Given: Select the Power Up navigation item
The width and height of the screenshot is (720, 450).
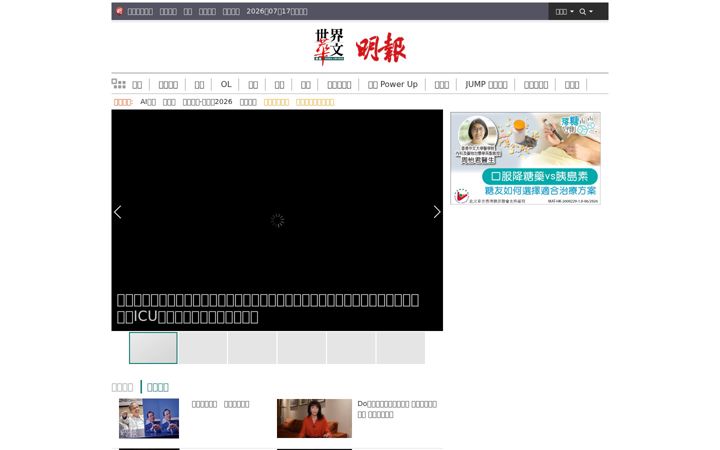Looking at the screenshot, I should (393, 84).
